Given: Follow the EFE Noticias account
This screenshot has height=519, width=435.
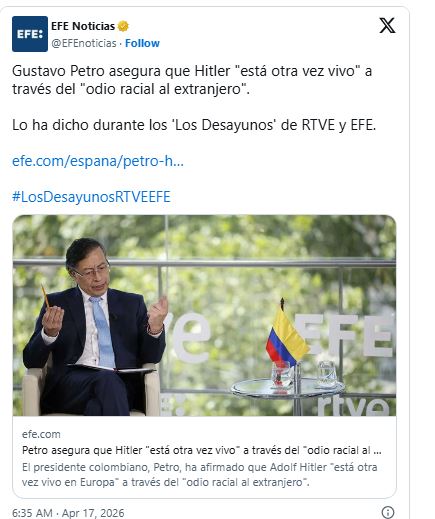Looking at the screenshot, I should click(142, 43).
